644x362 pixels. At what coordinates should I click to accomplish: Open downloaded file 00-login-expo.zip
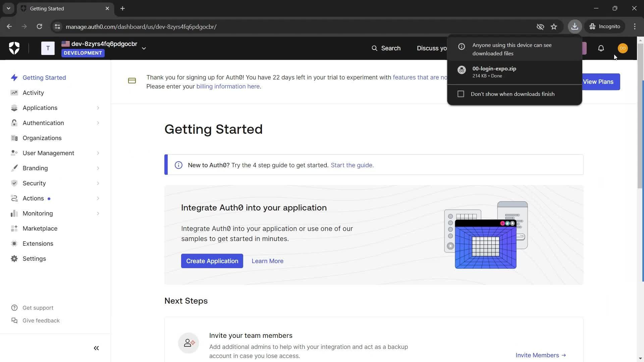pos(515,72)
